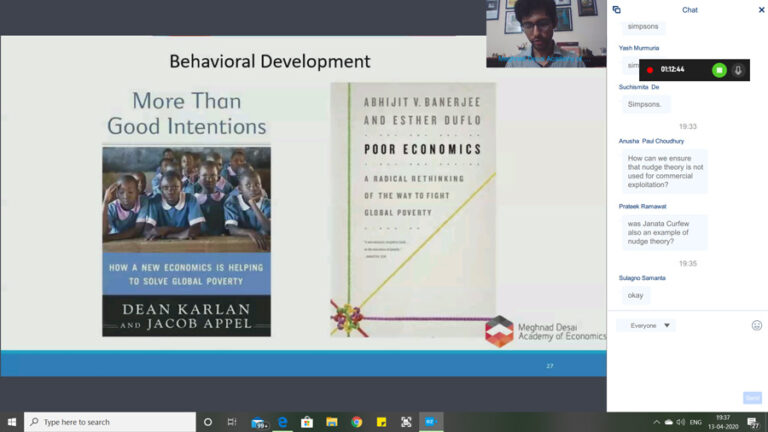Image resolution: width=768 pixels, height=432 pixels.
Task: Pop out the Chat panel window
Action: coord(617,10)
